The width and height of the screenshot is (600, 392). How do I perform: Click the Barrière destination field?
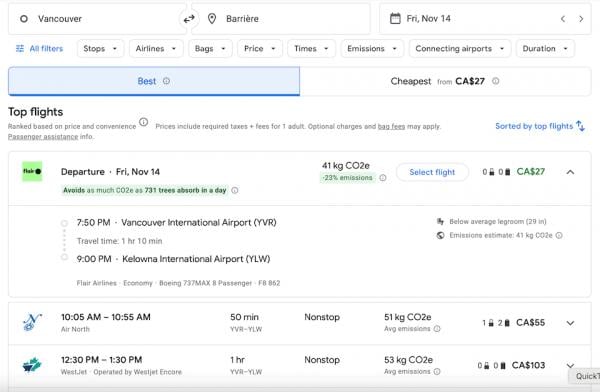pyautogui.click(x=281, y=19)
